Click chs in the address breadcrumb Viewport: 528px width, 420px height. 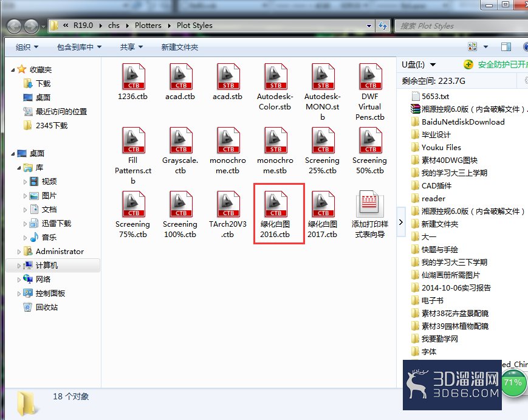[114, 26]
